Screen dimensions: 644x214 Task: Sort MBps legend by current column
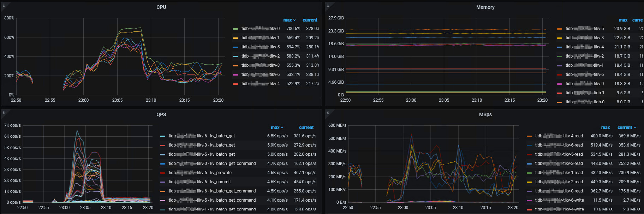point(625,127)
